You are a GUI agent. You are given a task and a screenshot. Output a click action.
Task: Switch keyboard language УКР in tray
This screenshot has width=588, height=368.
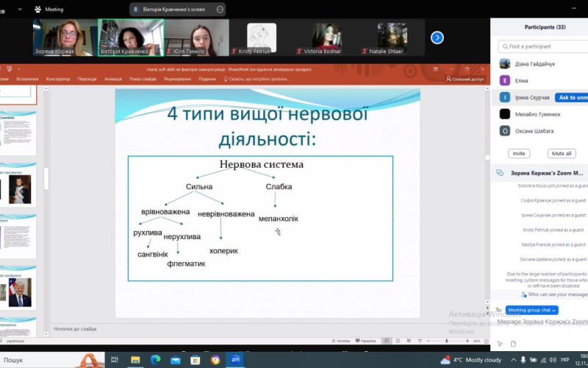point(564,360)
